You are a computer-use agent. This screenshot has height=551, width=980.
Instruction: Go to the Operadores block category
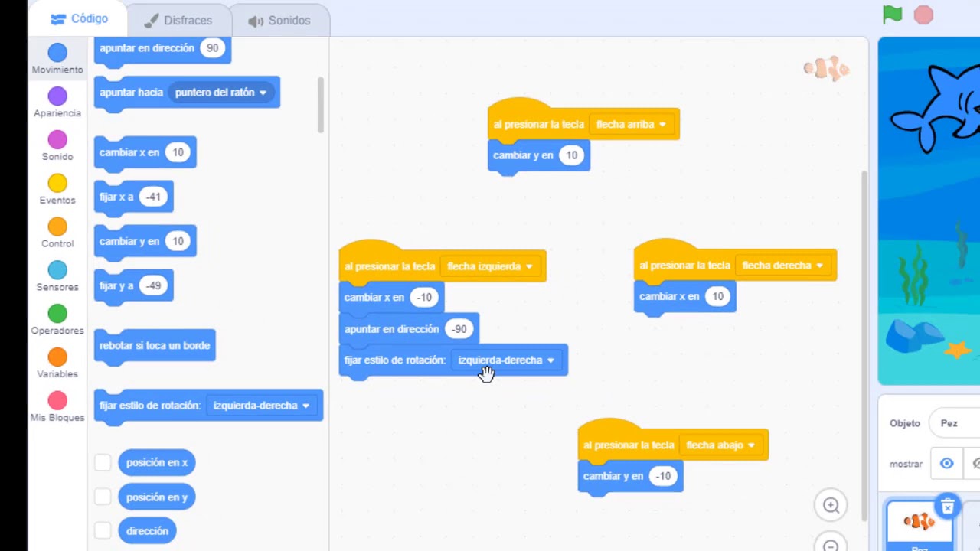point(57,321)
